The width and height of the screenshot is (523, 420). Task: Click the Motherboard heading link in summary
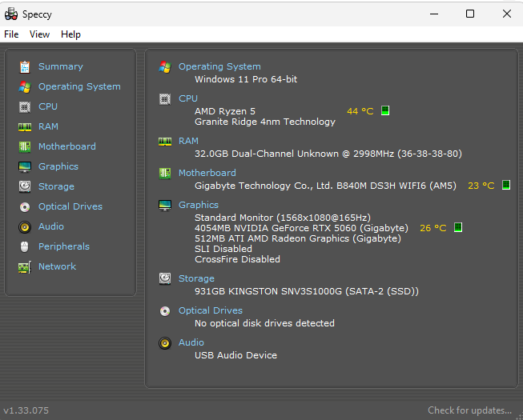click(207, 173)
